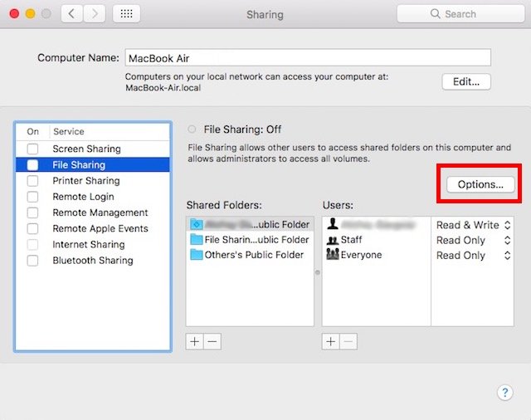Turn on the Remote Login checkbox

(x=32, y=197)
